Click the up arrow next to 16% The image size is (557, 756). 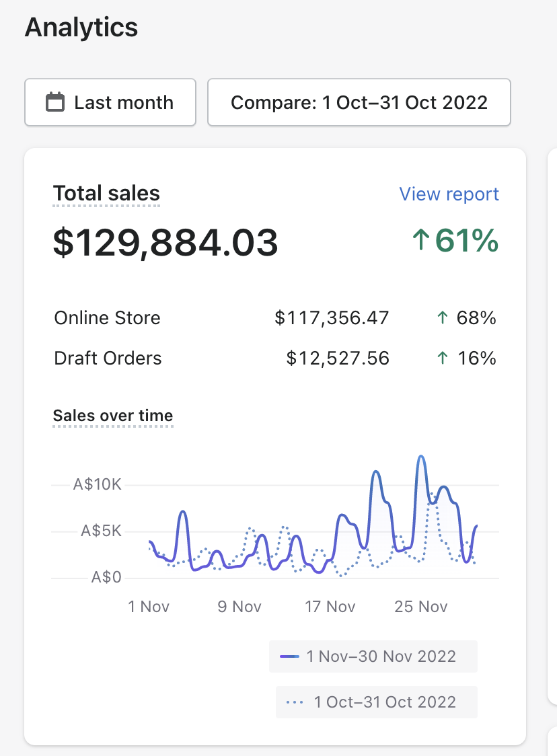[442, 358]
